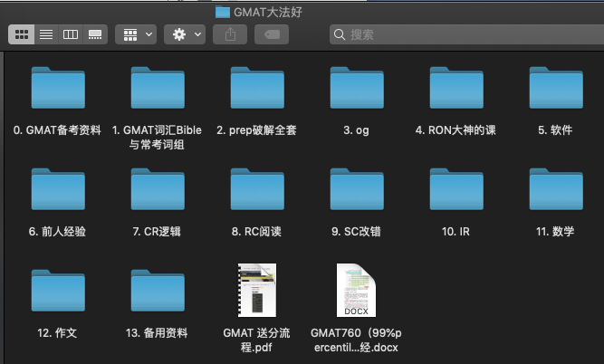Click the file name GMAT 送分流程.pdf

[x=256, y=340]
